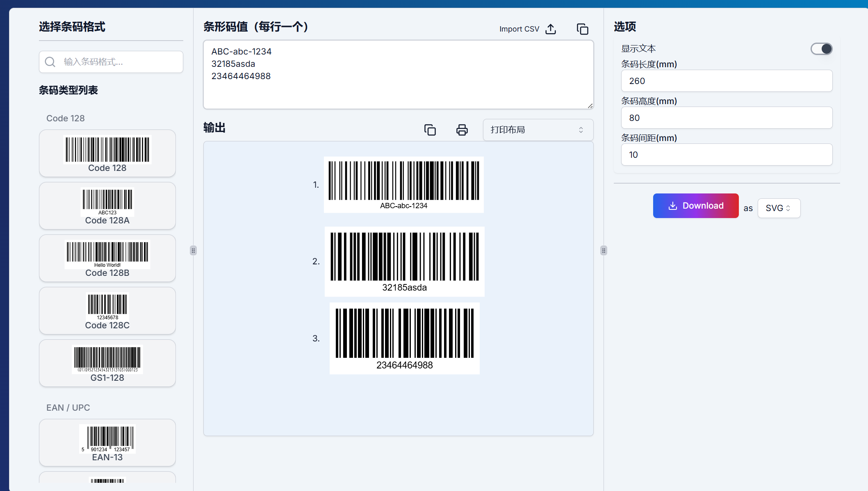This screenshot has height=491, width=868.
Task: Select the Code 128A barcode format card
Action: pos(107,206)
